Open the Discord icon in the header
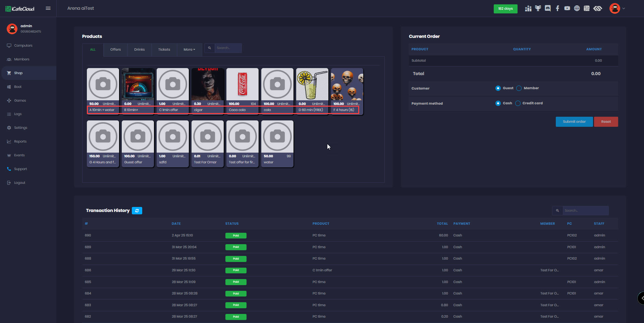This screenshot has width=644, height=323. point(548,8)
